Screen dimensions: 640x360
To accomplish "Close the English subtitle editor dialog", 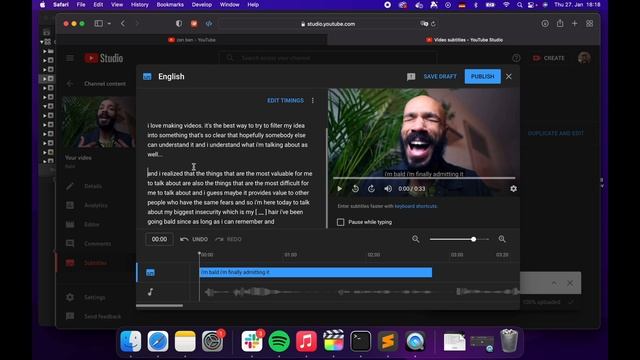I will [x=509, y=76].
